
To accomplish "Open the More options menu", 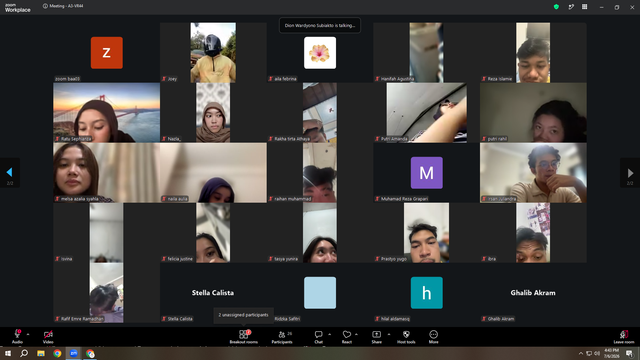I will 433,336.
